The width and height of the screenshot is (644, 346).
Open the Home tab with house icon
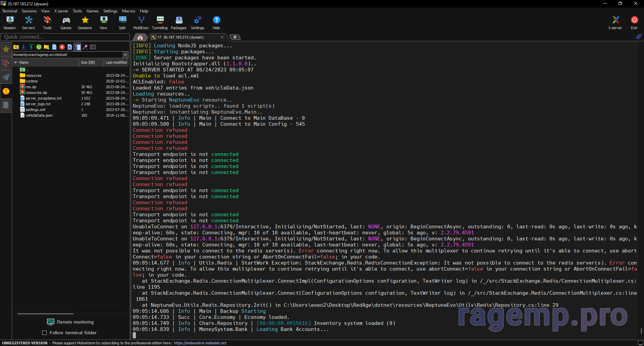[140, 37]
